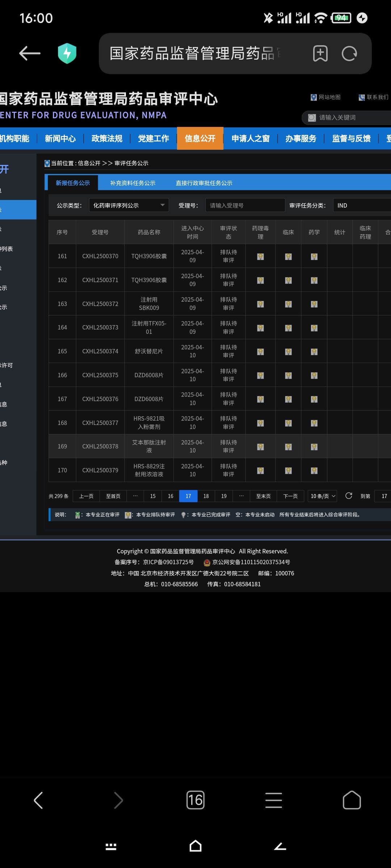The height and width of the screenshot is (868, 391).
Task: Open the 政策法规 menu
Action: tap(107, 139)
